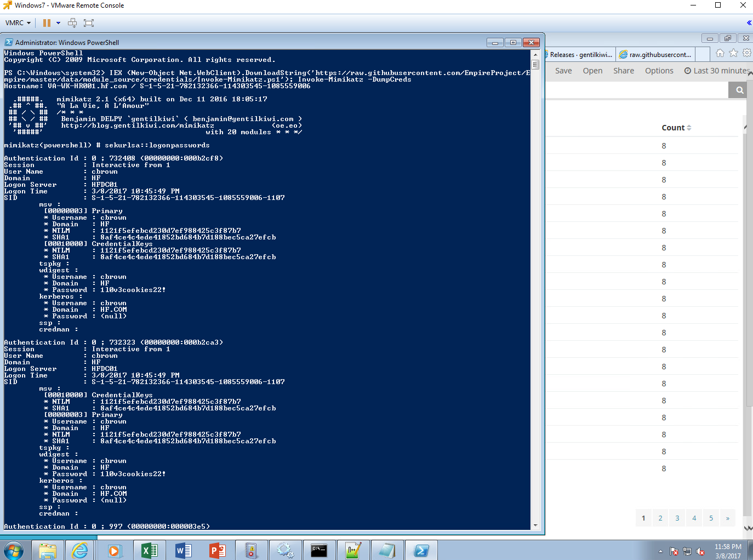
Task: Click Save in the Kibana menu
Action: [563, 71]
